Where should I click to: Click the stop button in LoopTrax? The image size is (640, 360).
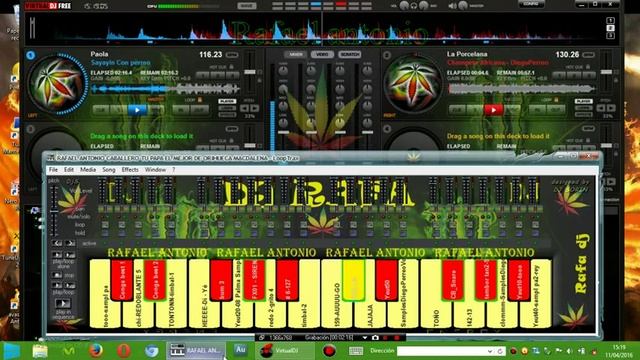[x=57, y=275]
